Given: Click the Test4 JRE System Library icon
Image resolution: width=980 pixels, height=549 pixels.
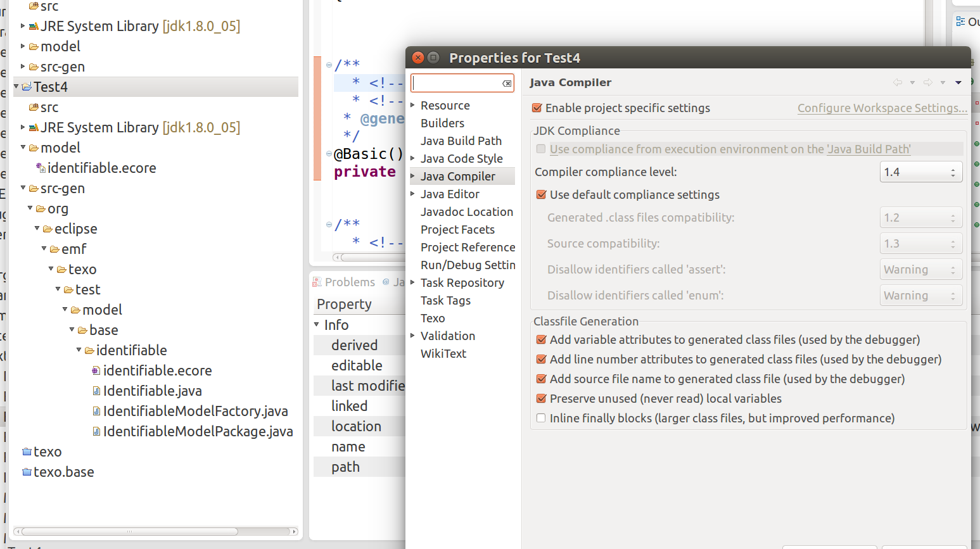Looking at the screenshot, I should point(34,127).
